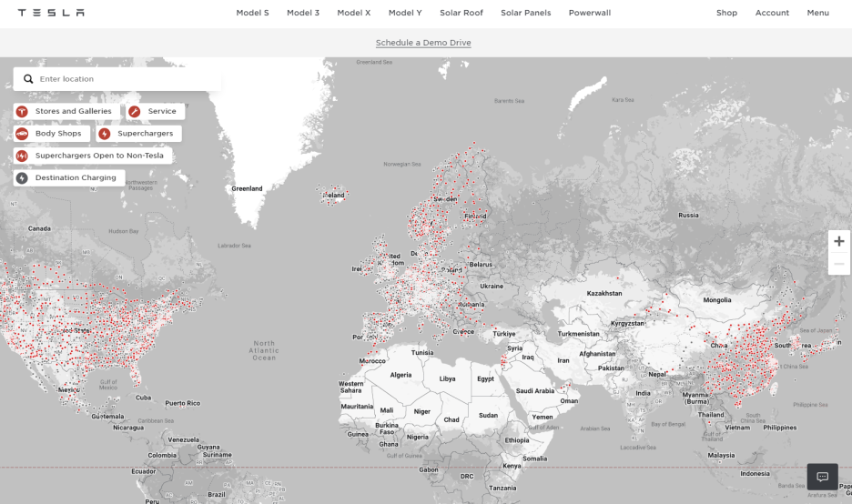The image size is (852, 504).
Task: Zoom out the map with minus
Action: (x=839, y=264)
